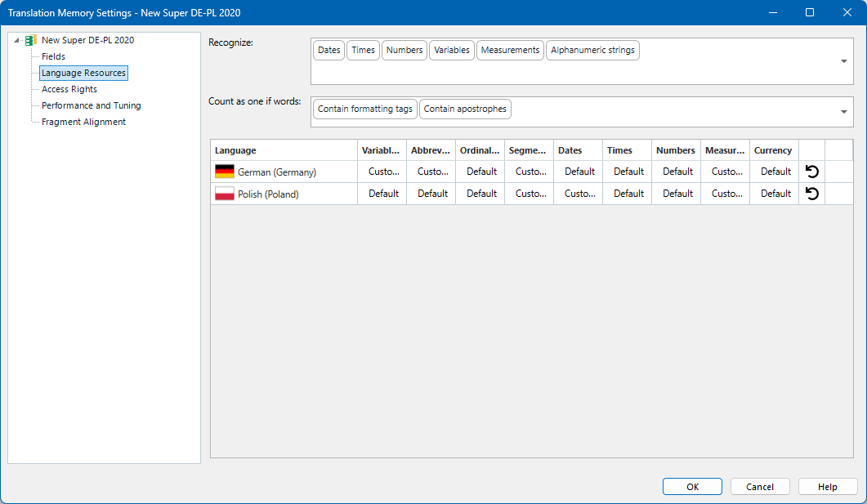Open Access Rights settings page
Viewport: 867px width, 504px height.
click(69, 89)
